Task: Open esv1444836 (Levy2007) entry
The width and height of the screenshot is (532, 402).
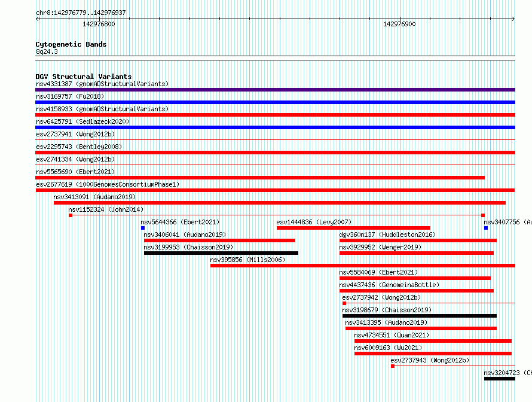Action: point(314,222)
